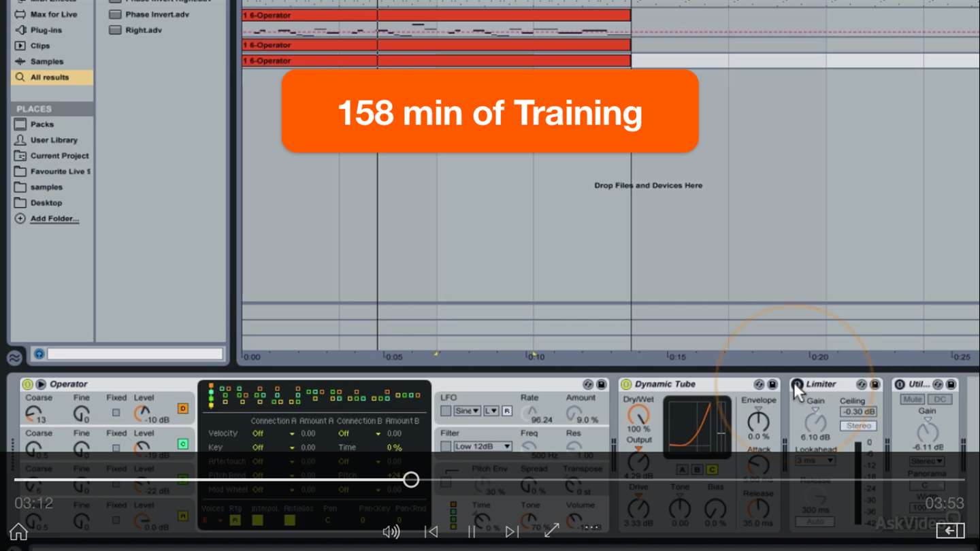Click the video player volume icon
Screen dimensions: 980x551
coord(391,531)
